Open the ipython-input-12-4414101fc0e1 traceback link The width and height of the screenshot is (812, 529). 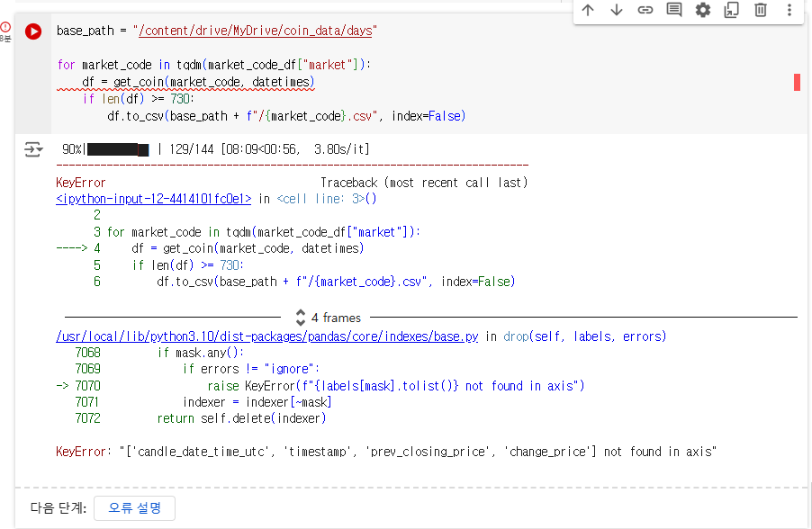pos(153,199)
